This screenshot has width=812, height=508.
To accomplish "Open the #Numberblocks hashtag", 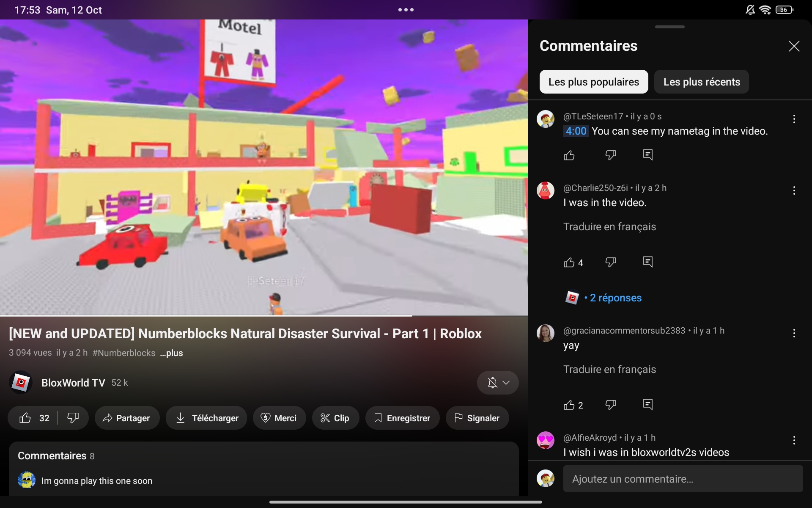I will [124, 353].
